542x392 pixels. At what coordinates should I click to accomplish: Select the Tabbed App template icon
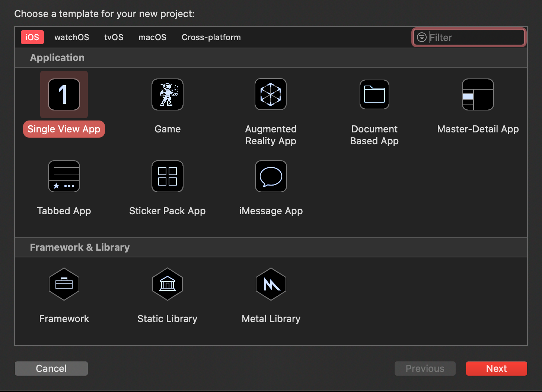[64, 176]
